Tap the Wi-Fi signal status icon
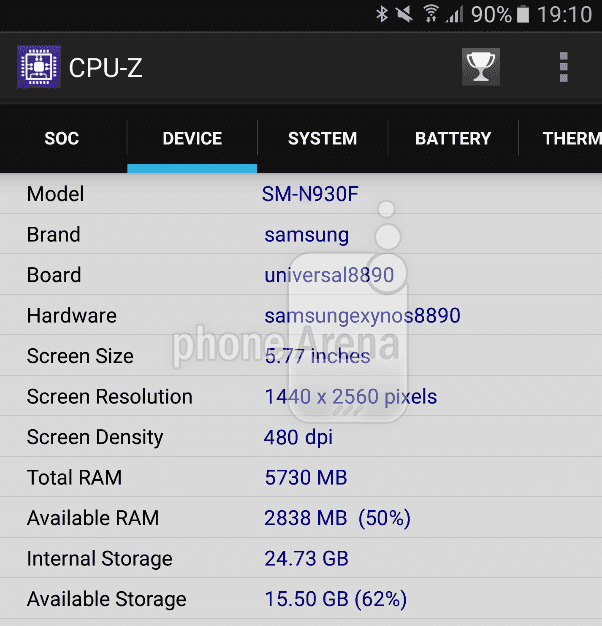The width and height of the screenshot is (602, 626). (x=430, y=14)
